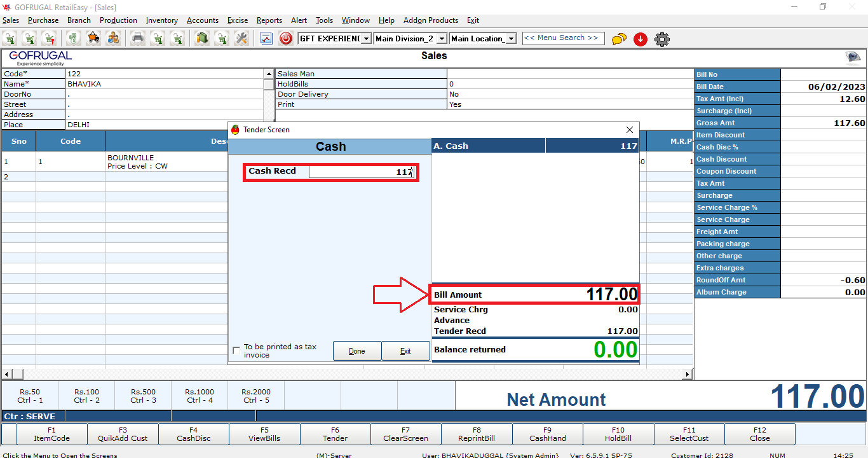The image size is (868, 458).
Task: Open the rupee money bag toolbar icon
Action: point(74,39)
